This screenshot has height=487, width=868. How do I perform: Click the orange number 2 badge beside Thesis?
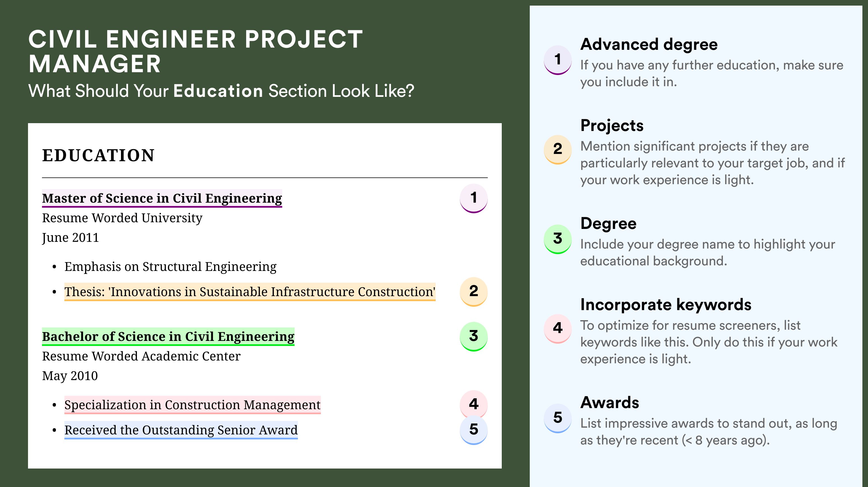tap(473, 292)
